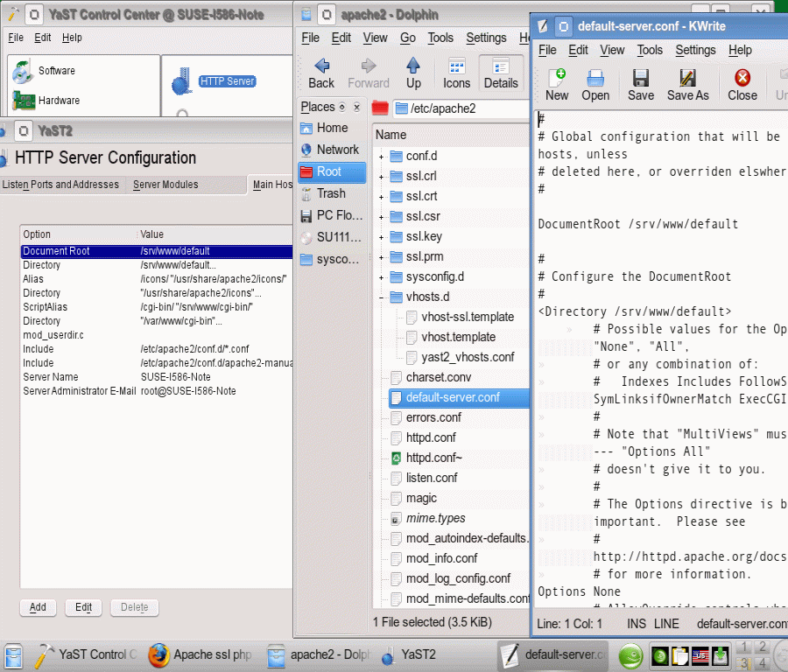Switch Dolphin to Icons view mode
This screenshot has width=788, height=672.
[456, 73]
